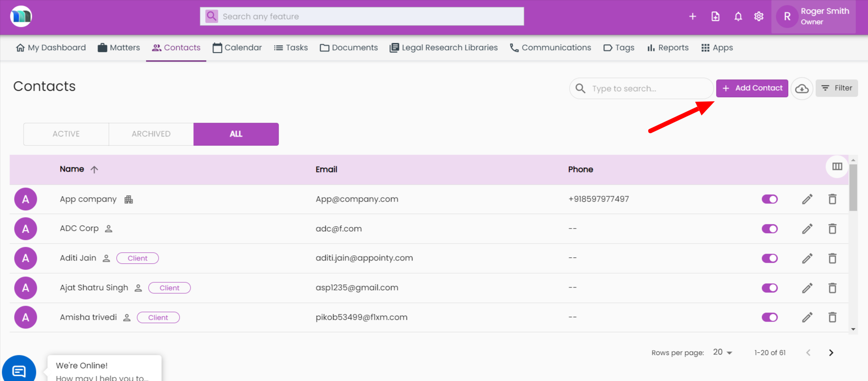The height and width of the screenshot is (381, 868).
Task: Disable the Ajat Shatru Singh contact toggle
Action: [x=769, y=288]
